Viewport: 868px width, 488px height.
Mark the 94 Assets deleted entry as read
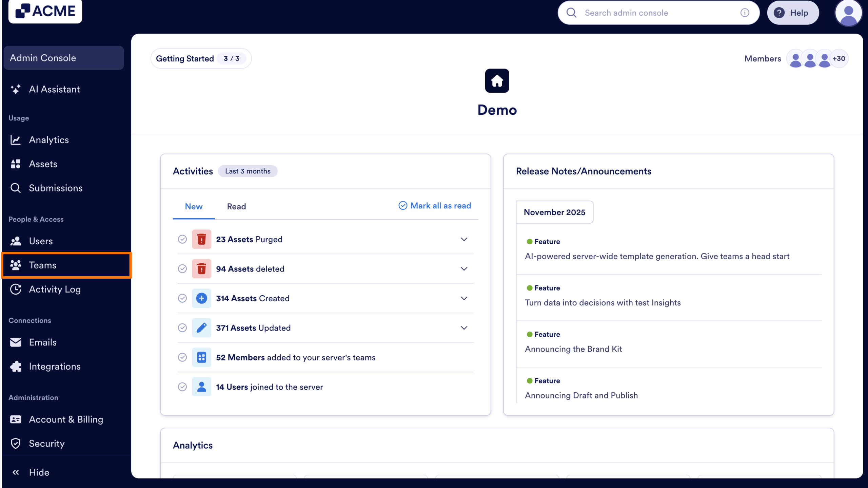point(182,269)
